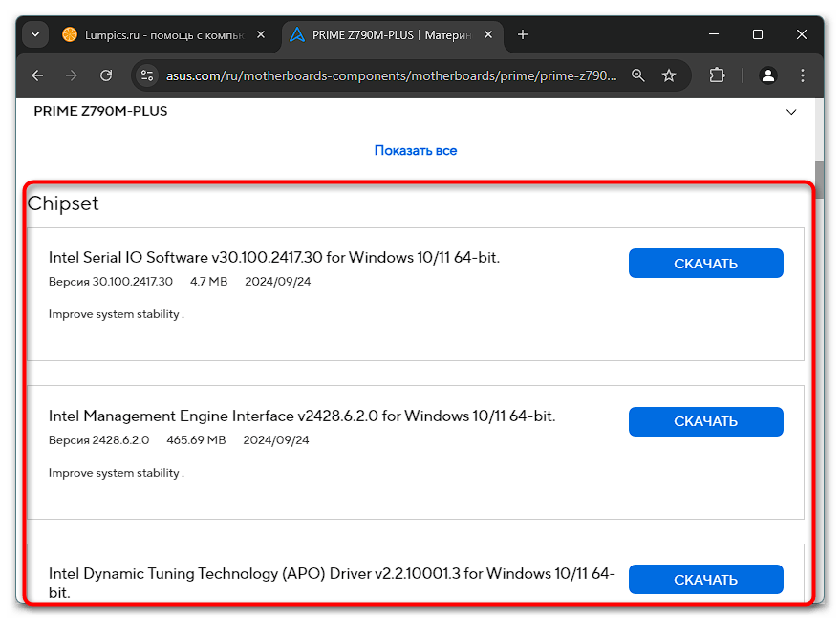Click the zoom magnifier icon in address bar

coord(638,75)
